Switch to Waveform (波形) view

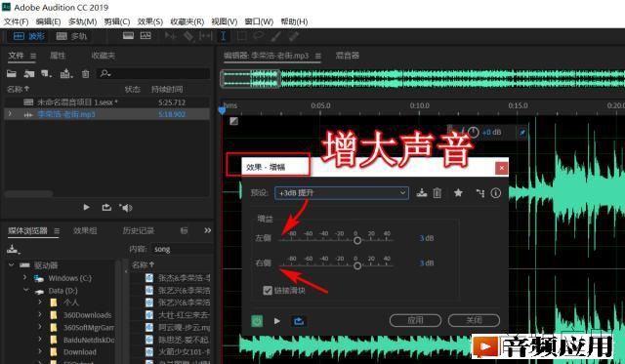click(28, 36)
